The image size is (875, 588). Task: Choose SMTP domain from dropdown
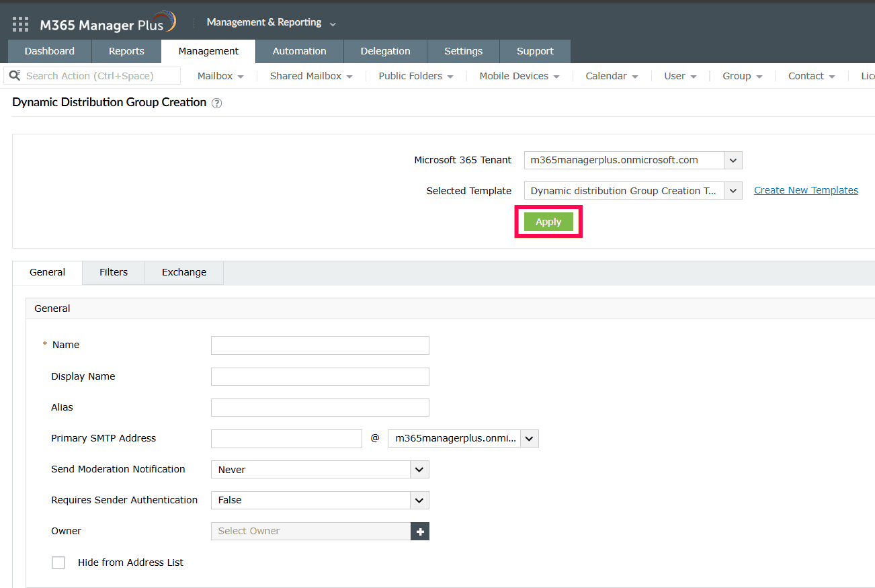click(x=464, y=438)
